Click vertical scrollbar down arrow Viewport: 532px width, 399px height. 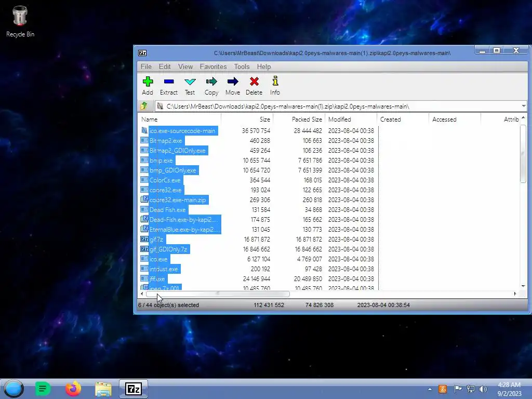pyautogui.click(x=523, y=286)
